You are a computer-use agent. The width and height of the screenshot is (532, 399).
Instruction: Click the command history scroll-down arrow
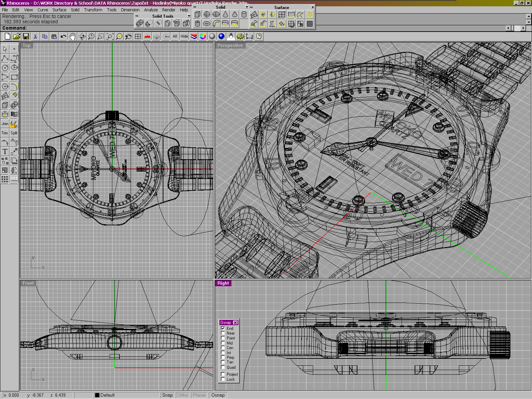click(529, 22)
